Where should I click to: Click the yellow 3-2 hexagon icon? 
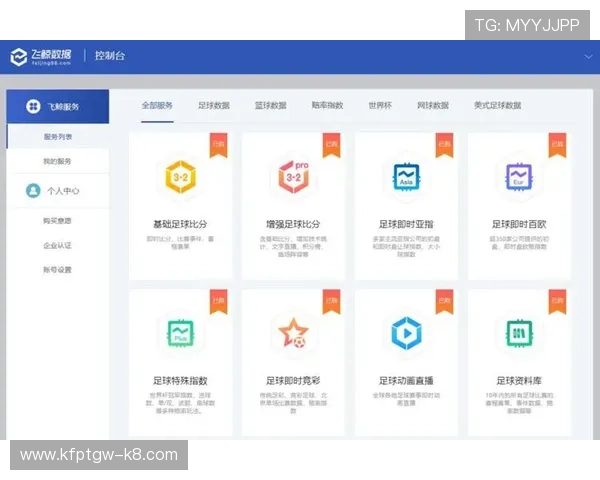pos(181,177)
